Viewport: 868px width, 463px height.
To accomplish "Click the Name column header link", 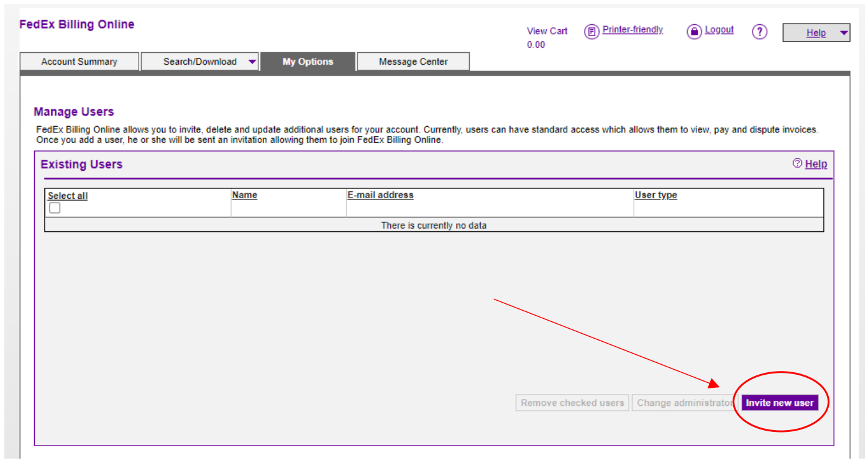I will click(244, 195).
